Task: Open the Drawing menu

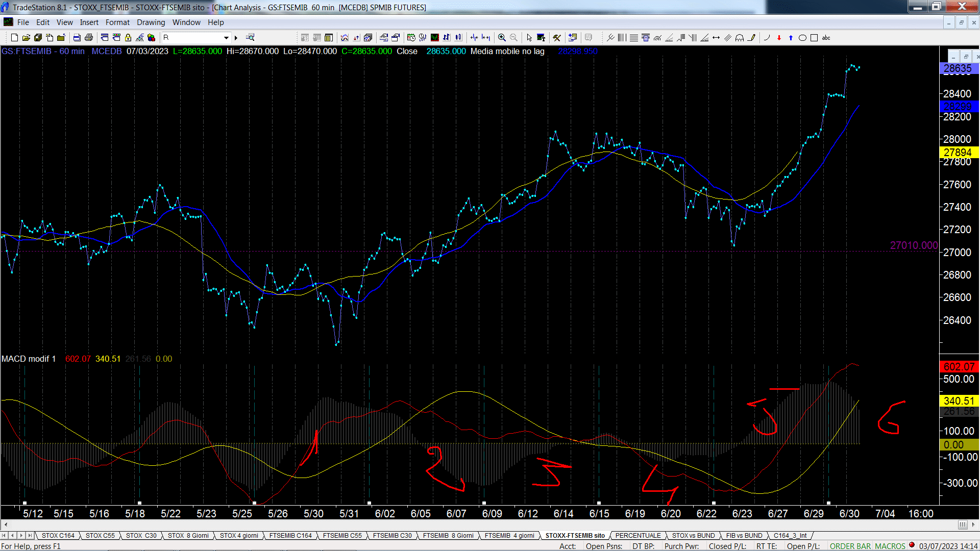Action: (151, 22)
